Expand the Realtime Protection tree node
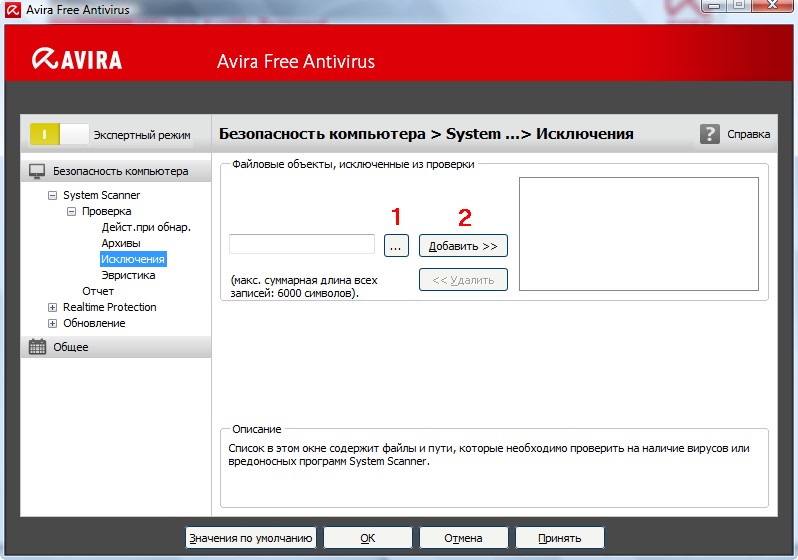 (52, 307)
